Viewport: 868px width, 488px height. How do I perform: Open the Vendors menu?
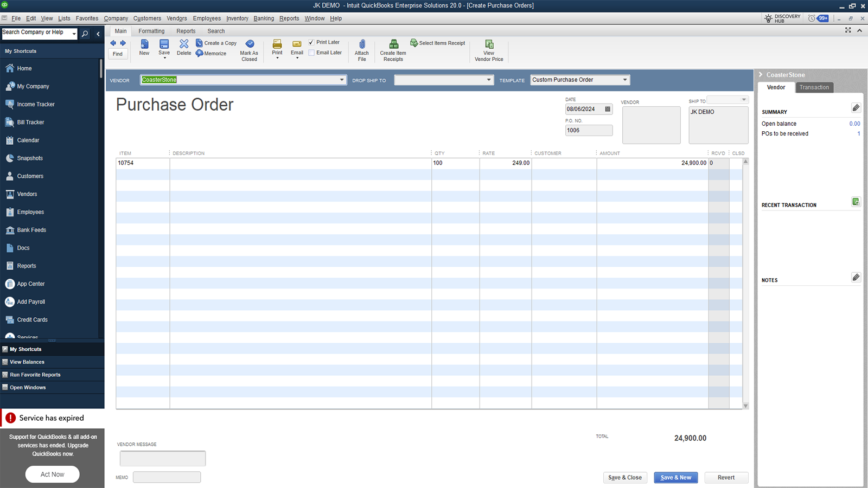pyautogui.click(x=177, y=18)
